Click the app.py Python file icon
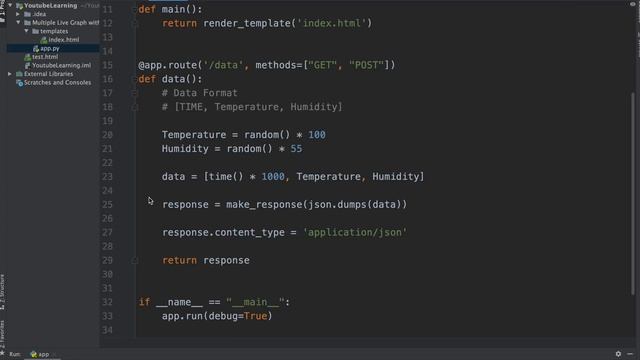Image resolution: width=640 pixels, height=360 pixels. pyautogui.click(x=36, y=49)
